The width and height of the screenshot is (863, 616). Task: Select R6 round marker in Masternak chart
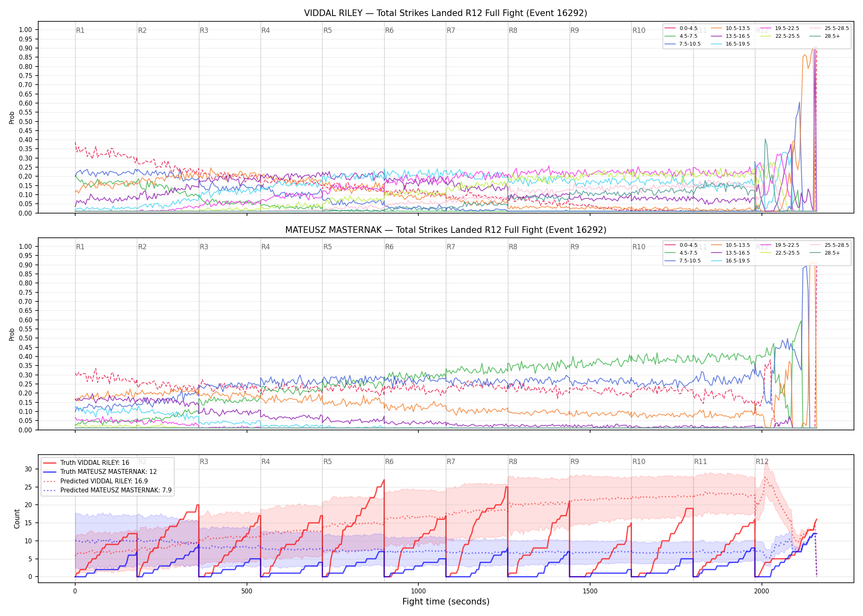pyautogui.click(x=389, y=247)
